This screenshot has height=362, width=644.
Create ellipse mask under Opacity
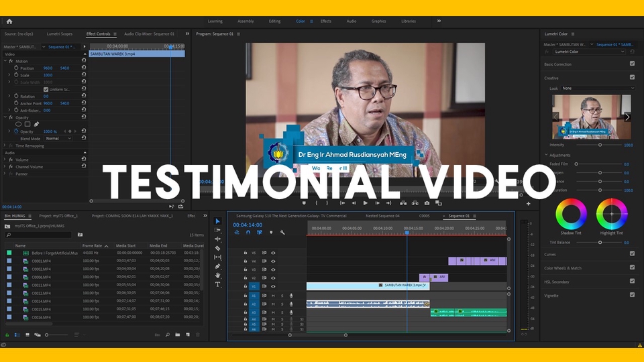(19, 124)
